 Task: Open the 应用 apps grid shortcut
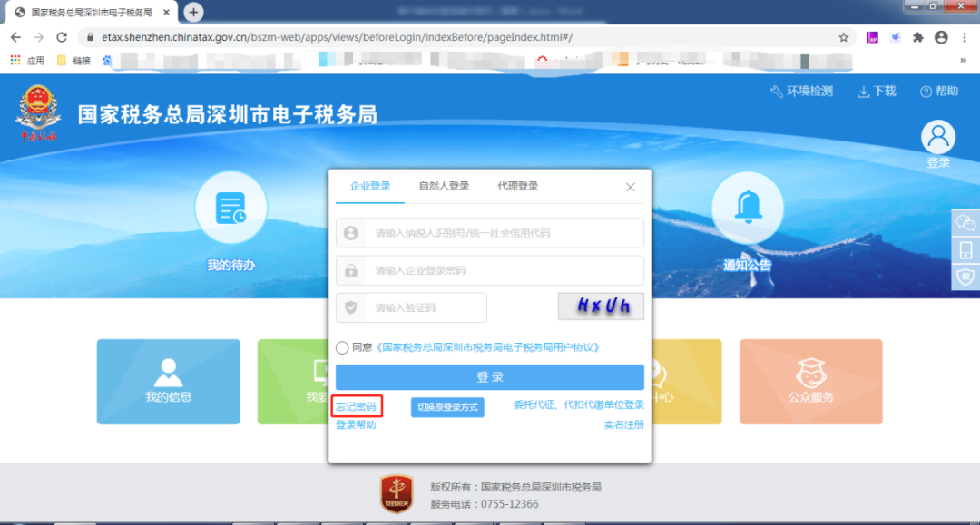[x=27, y=61]
